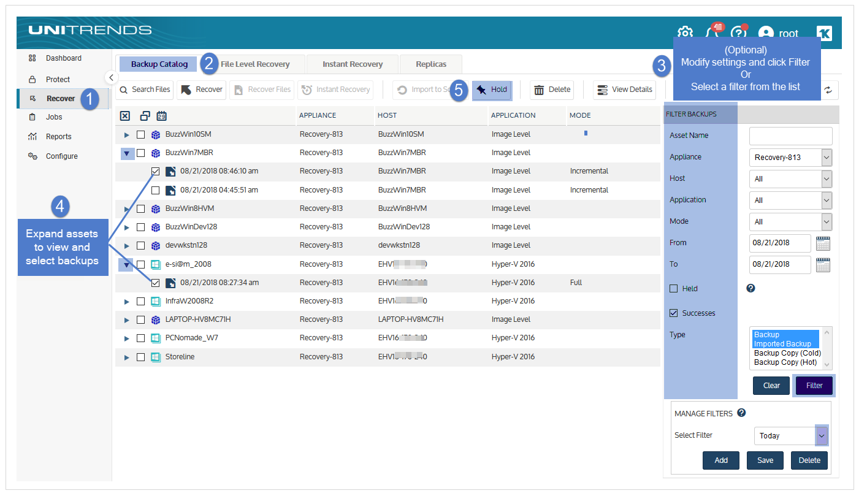The image size is (867, 504).
Task: Open the help question mark icon in header
Action: coord(738,33)
